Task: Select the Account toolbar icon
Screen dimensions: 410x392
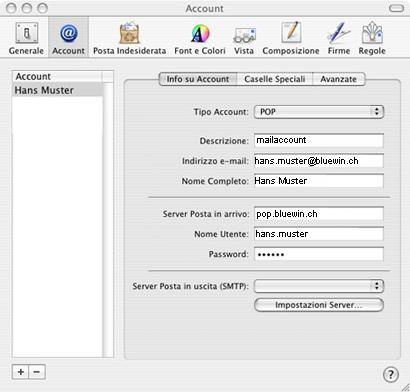Action: (68, 38)
